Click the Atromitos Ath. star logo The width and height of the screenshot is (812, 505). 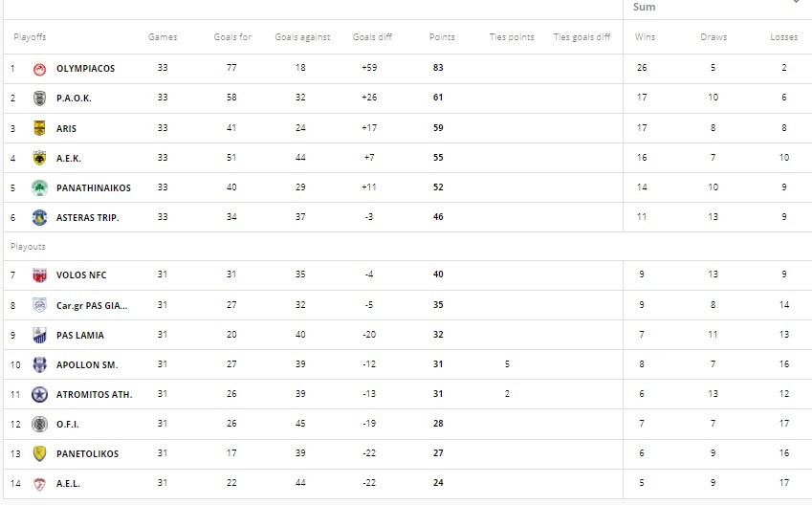[39, 394]
